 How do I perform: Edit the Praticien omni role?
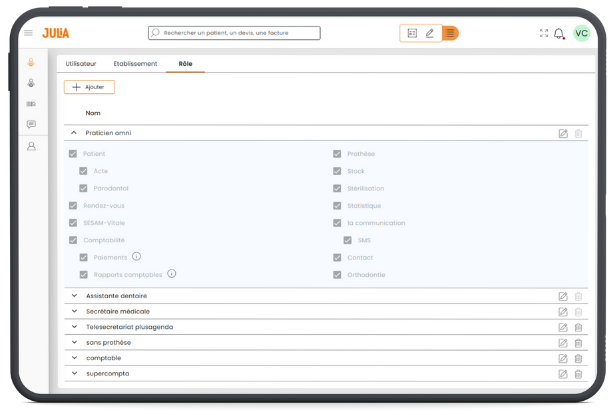(x=563, y=133)
